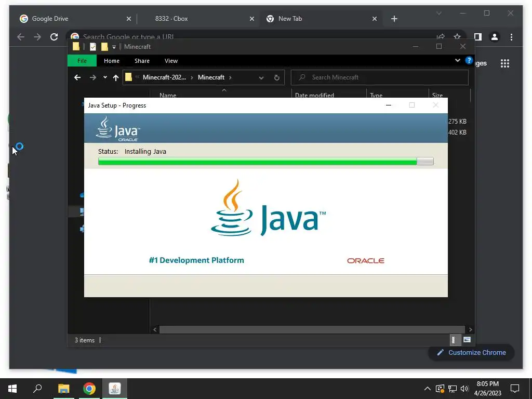Image resolution: width=532 pixels, height=399 pixels.
Task: Open the network icon in system tray
Action: 453,389
